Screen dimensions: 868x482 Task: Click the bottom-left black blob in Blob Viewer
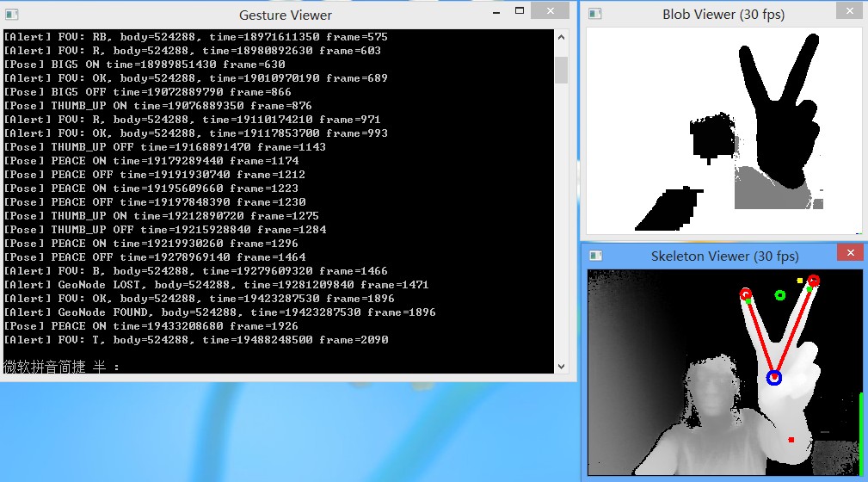click(668, 211)
